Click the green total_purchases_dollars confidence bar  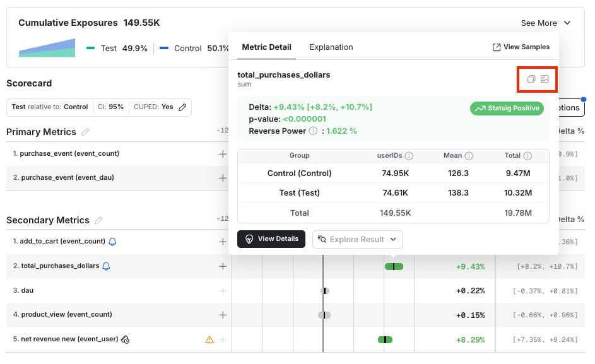394,266
